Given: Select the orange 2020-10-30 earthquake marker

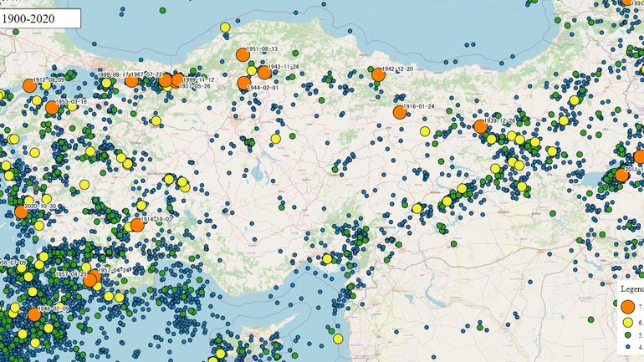Looking at the screenshot, I should pyautogui.click(x=22, y=212).
